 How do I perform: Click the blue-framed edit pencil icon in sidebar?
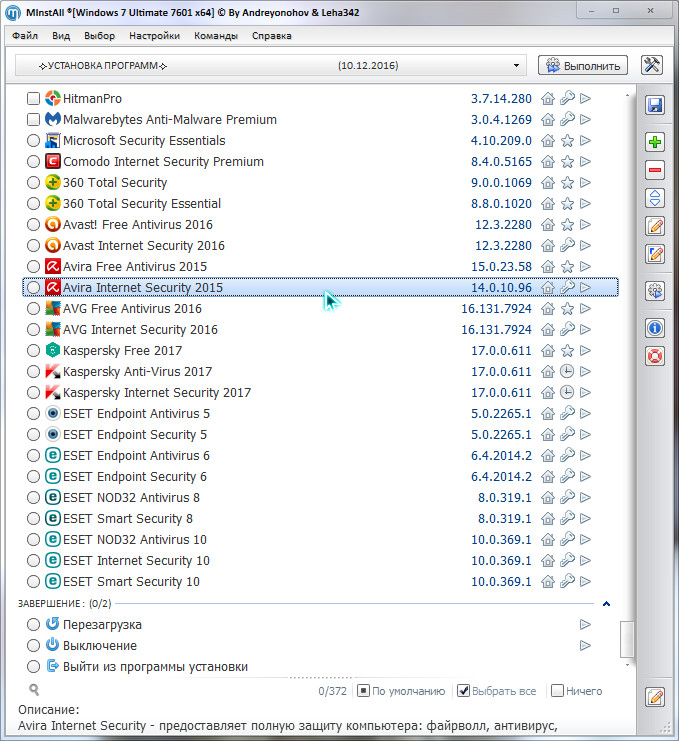click(x=655, y=254)
